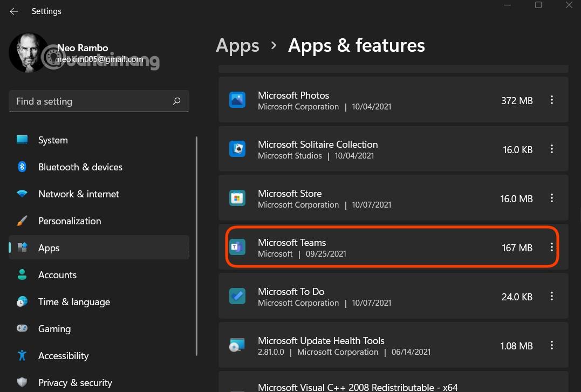Click the Microsoft Teams app icon
581x392 pixels.
pos(237,247)
